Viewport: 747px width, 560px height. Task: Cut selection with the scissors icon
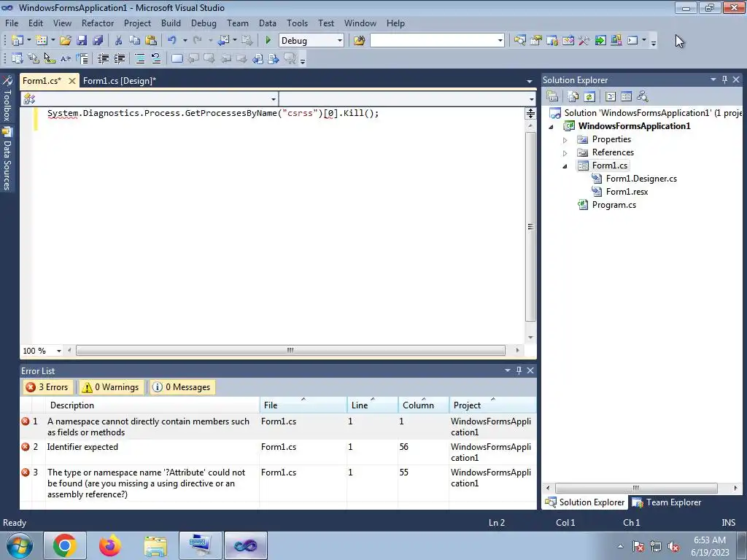[119, 41]
